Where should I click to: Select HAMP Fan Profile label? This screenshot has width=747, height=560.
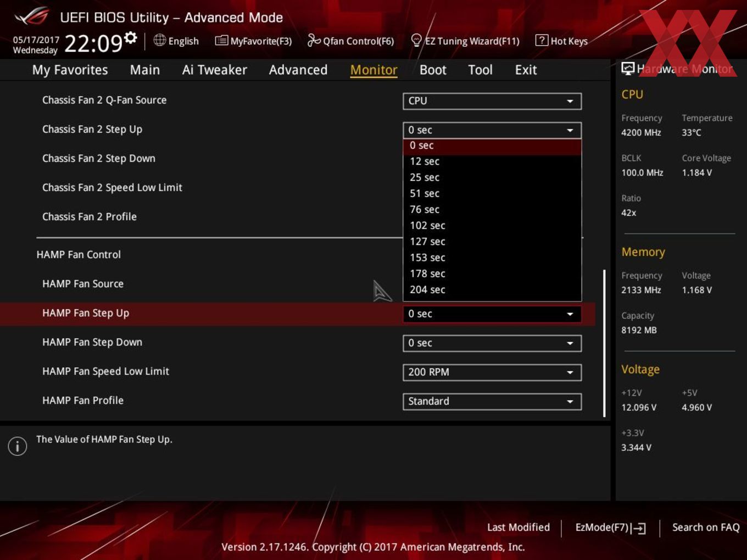(x=83, y=400)
